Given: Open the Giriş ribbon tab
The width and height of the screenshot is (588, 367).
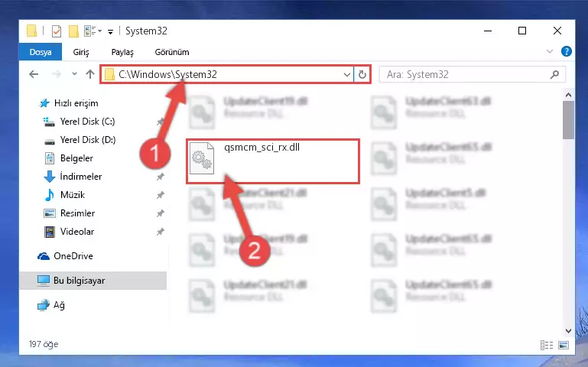Looking at the screenshot, I should click(81, 52).
